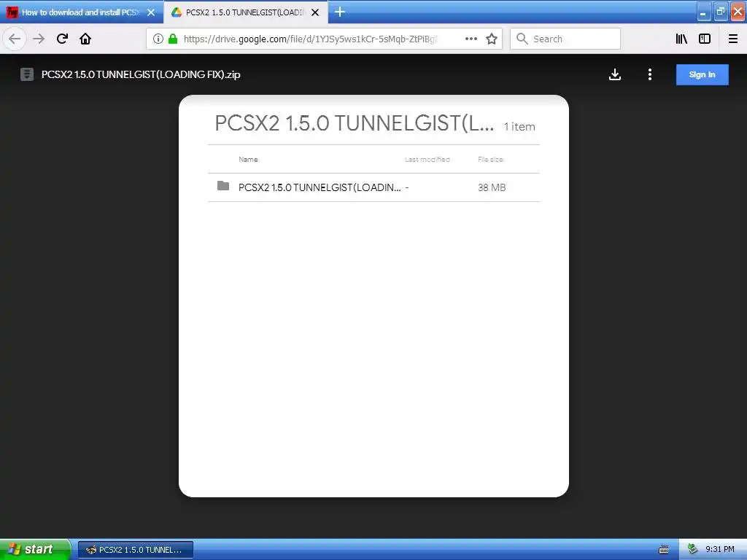The height and width of the screenshot is (560, 747).
Task: Click the archive heading 'PCSX2 1.5.0 TUNNELGIST(L...'
Action: (355, 122)
